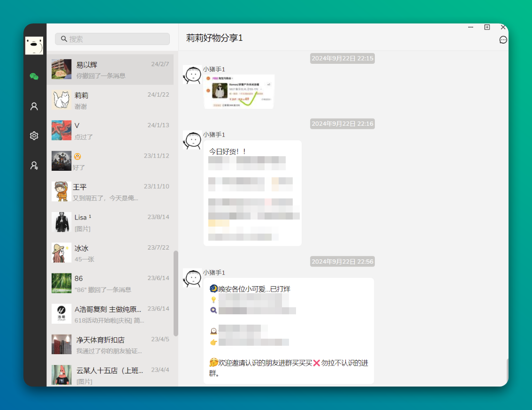Open the contacts icon in sidebar

[x=34, y=106]
